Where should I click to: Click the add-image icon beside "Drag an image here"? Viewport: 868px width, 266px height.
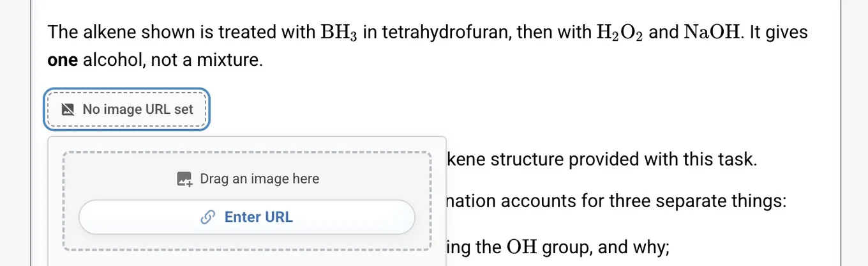tap(184, 179)
